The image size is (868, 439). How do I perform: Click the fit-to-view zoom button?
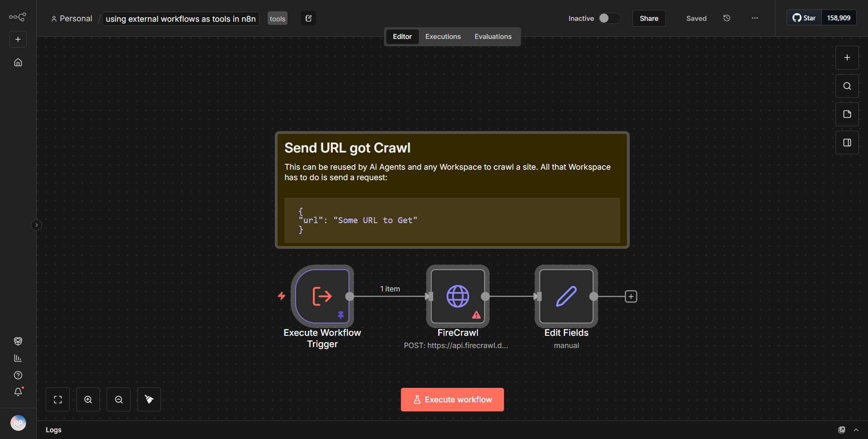coord(57,400)
